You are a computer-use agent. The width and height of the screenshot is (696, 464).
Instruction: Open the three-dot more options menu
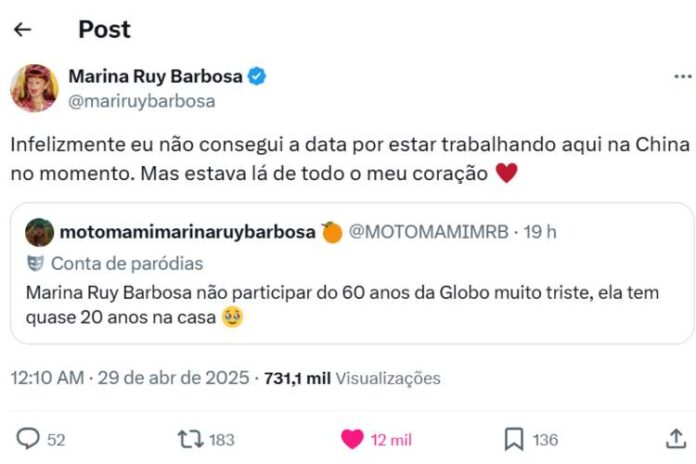coord(682,77)
